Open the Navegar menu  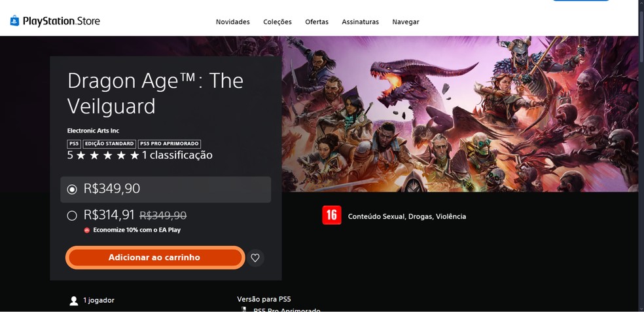coord(406,22)
